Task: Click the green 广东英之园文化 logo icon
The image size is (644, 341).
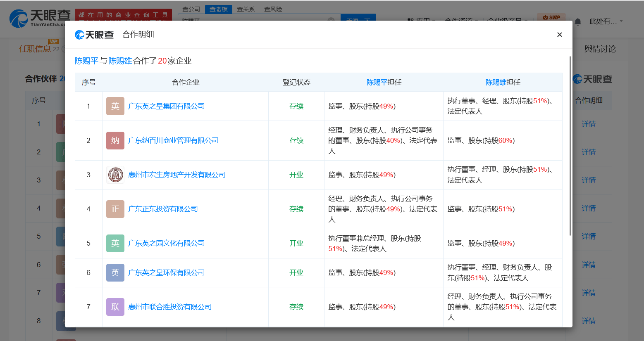Action: pyautogui.click(x=115, y=243)
